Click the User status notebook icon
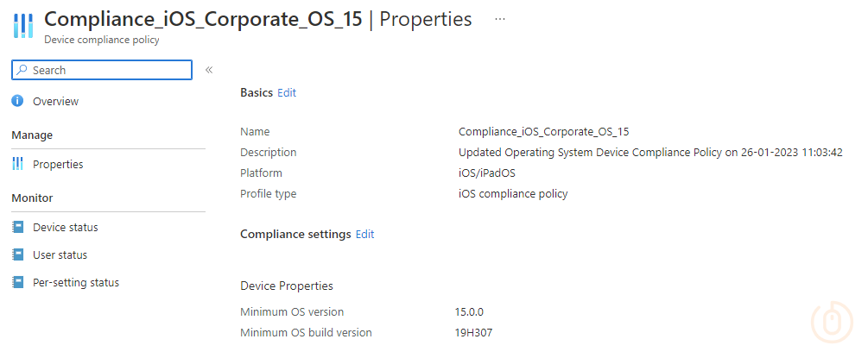868x358 pixels. [17, 254]
